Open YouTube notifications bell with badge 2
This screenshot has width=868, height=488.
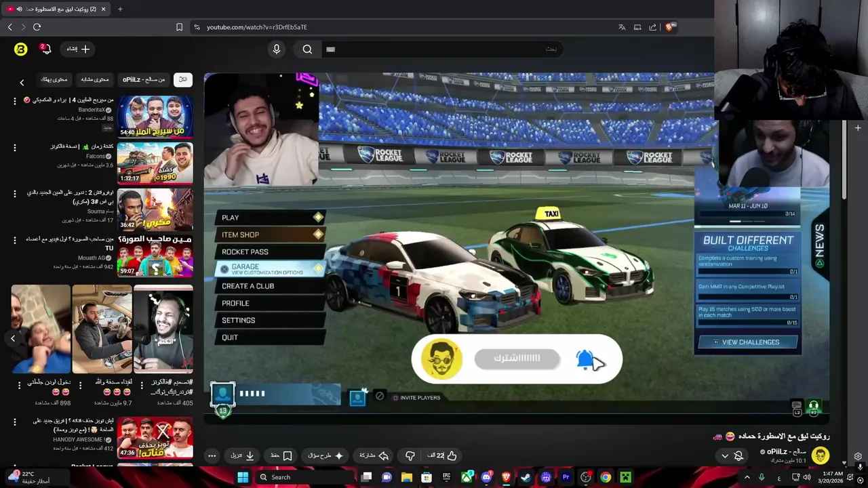coord(45,49)
